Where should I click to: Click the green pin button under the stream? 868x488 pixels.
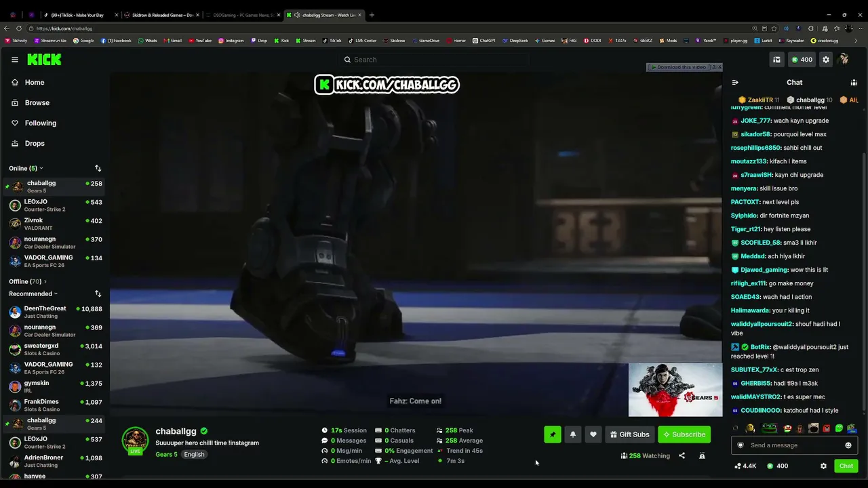coord(553,434)
